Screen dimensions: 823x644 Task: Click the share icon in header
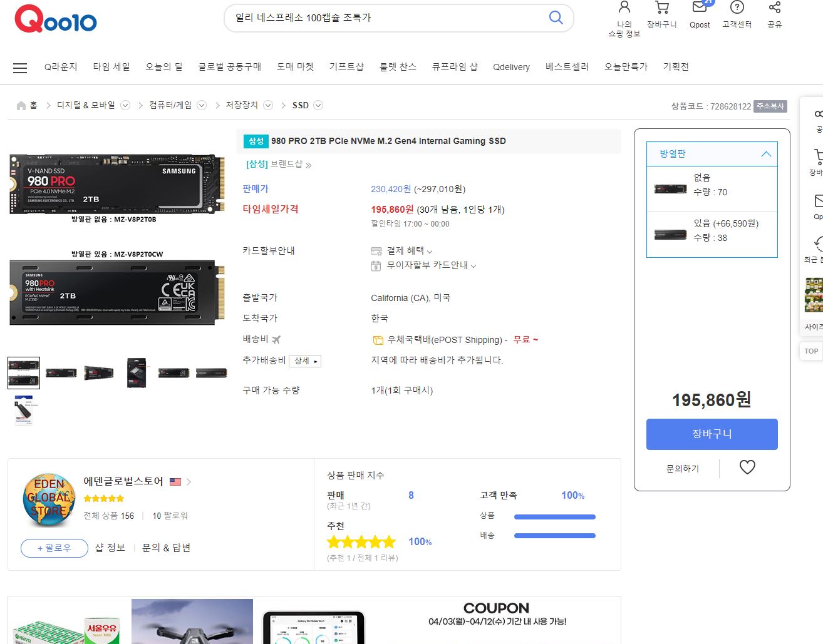[x=775, y=7]
